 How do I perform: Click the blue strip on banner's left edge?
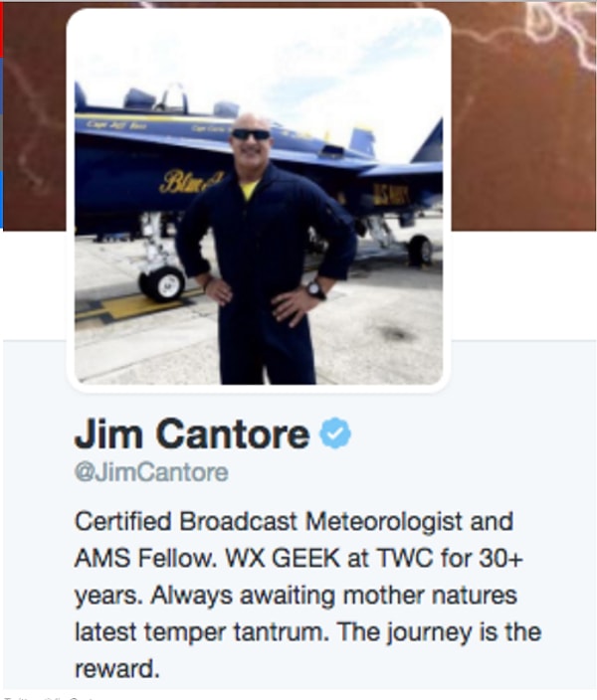pyautogui.click(x=1, y=200)
